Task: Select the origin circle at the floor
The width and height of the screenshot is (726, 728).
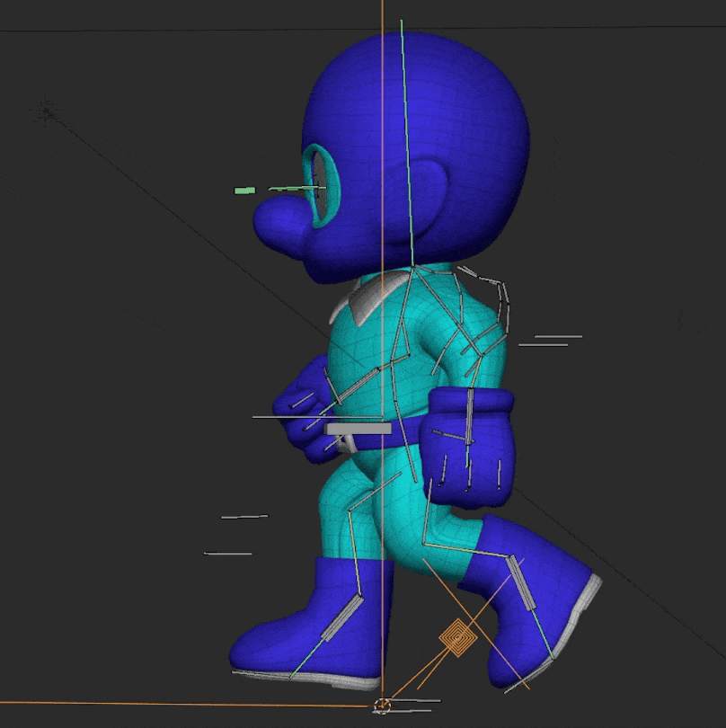Action: tap(384, 705)
